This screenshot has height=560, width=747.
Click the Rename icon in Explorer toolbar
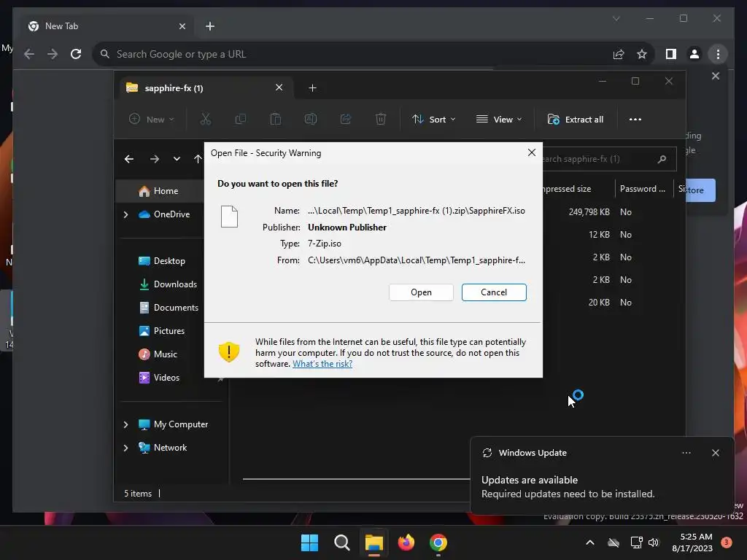pos(311,120)
